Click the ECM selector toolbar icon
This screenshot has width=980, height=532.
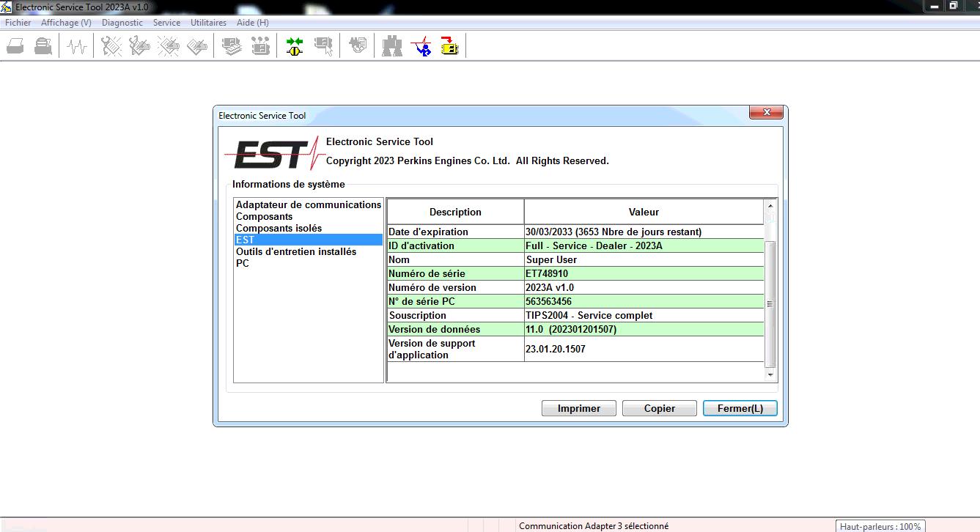pyautogui.click(x=323, y=45)
